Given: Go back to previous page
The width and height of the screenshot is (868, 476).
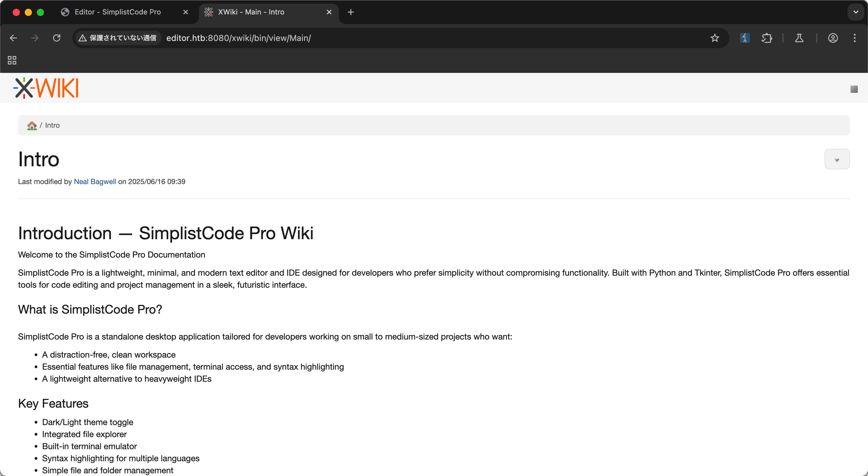Looking at the screenshot, I should (14, 38).
